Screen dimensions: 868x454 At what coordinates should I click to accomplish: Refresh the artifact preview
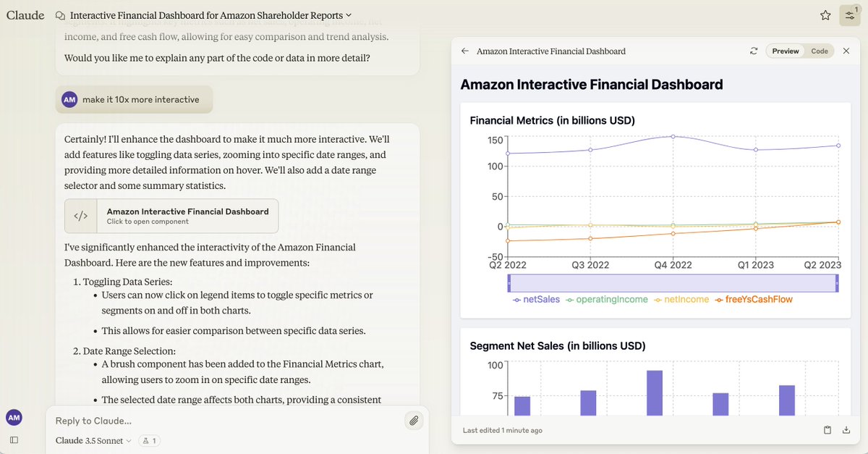click(754, 51)
